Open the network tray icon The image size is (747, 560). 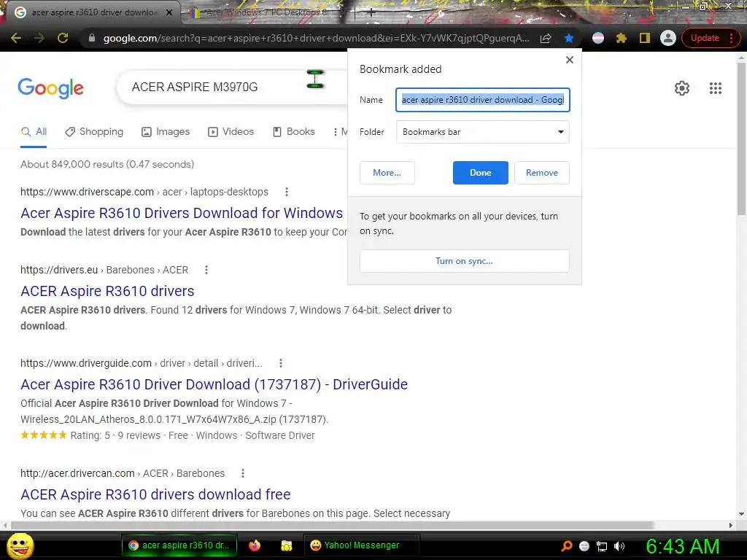(x=602, y=546)
